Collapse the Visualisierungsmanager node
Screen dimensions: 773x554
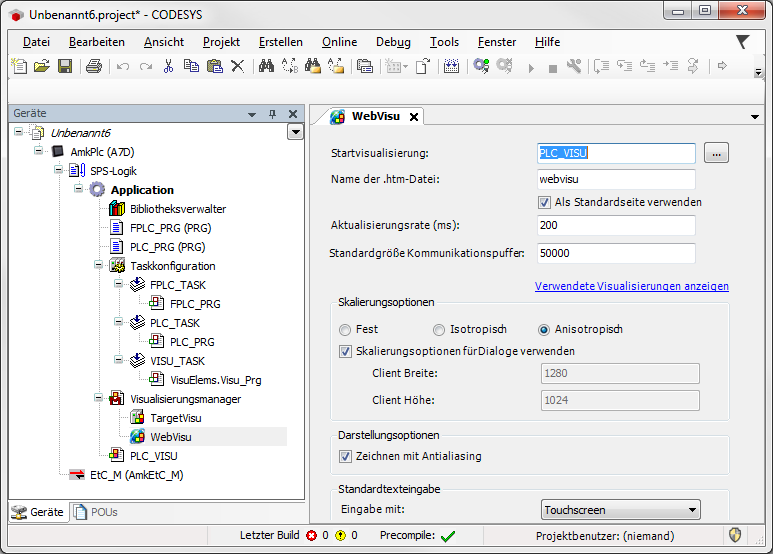tap(99, 398)
